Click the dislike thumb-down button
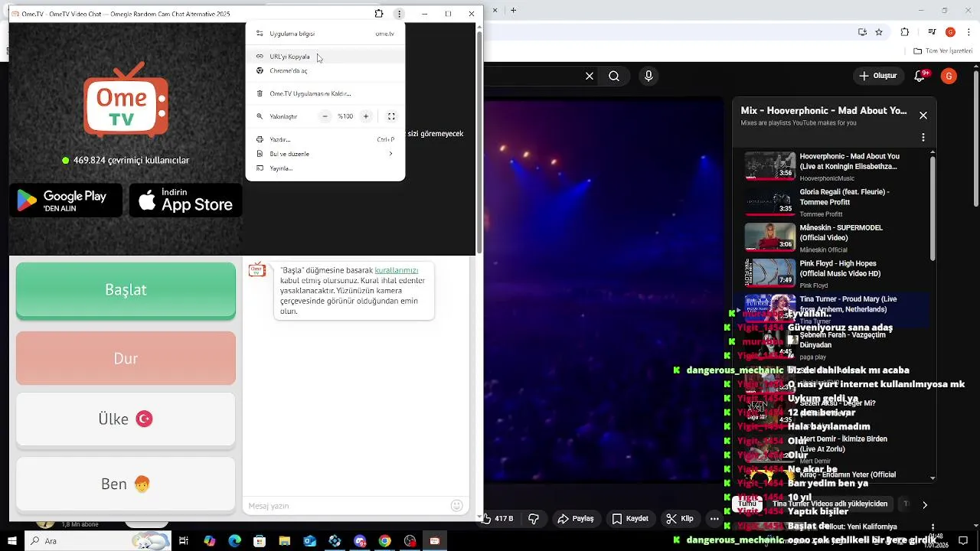 (x=534, y=518)
